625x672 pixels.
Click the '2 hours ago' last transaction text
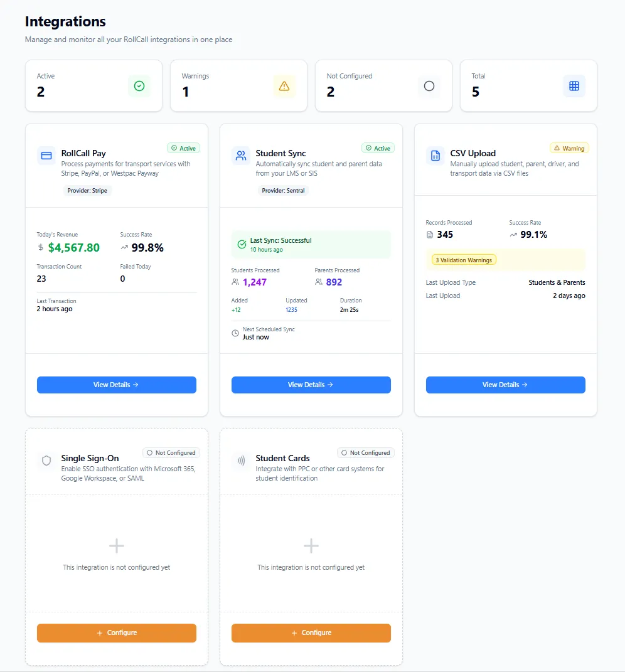point(55,309)
